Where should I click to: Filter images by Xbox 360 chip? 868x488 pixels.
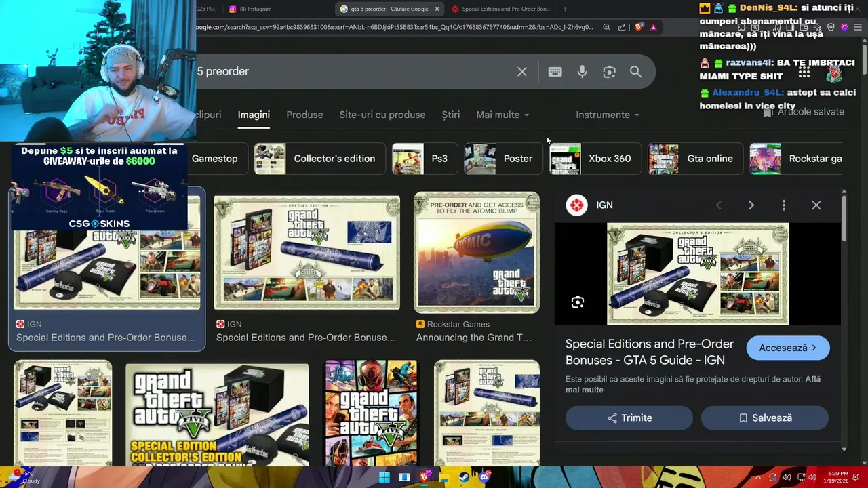[595, 159]
